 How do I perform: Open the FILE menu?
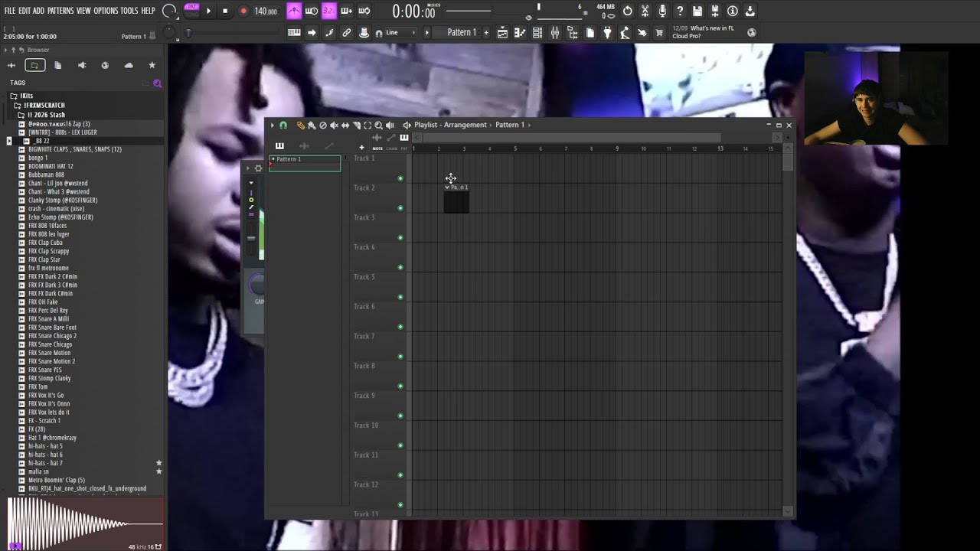tap(10, 11)
